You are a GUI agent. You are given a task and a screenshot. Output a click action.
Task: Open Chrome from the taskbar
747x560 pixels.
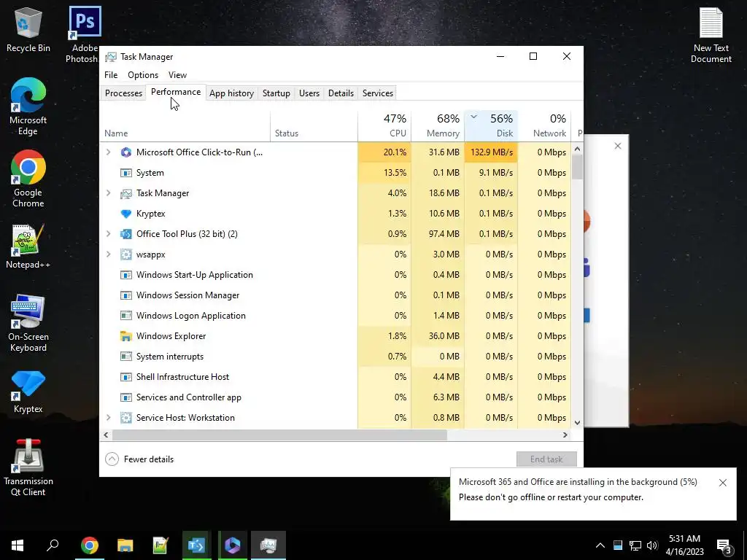[89, 545]
